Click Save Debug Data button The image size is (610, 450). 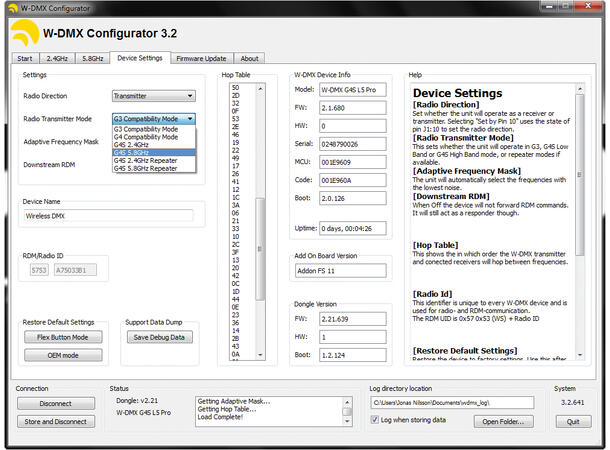160,337
